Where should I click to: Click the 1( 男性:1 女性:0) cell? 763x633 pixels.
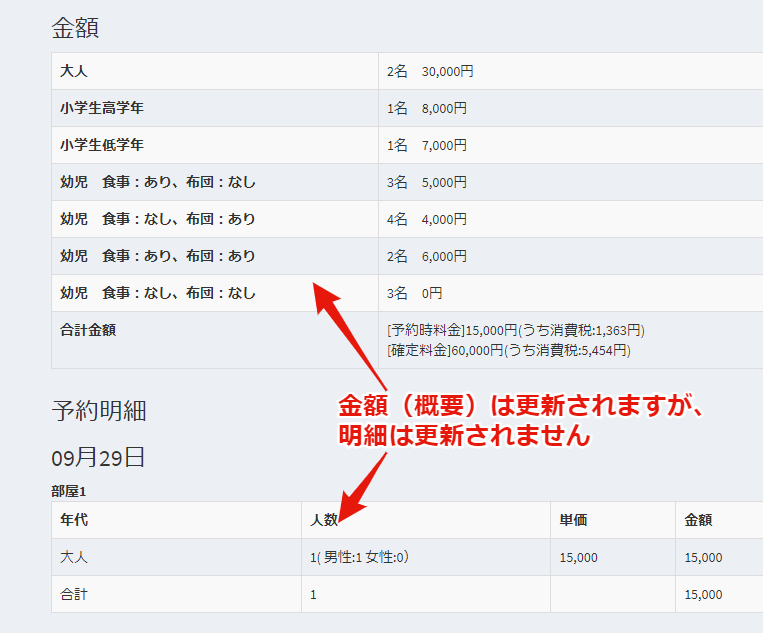pos(359,557)
